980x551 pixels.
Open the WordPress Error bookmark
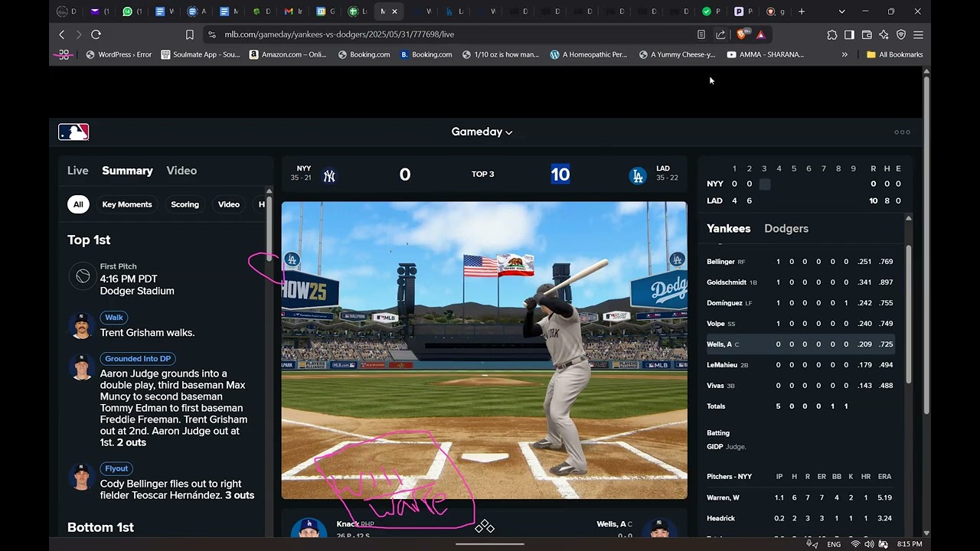pos(119,54)
